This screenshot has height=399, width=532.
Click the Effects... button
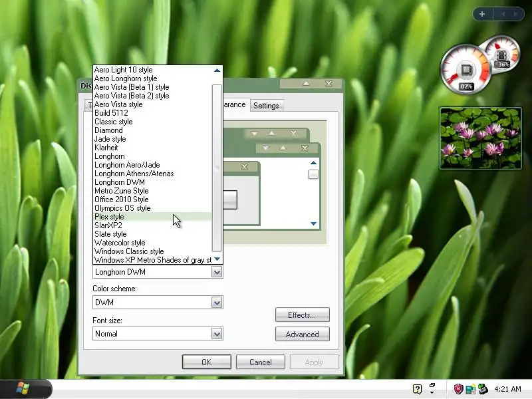[x=303, y=315]
